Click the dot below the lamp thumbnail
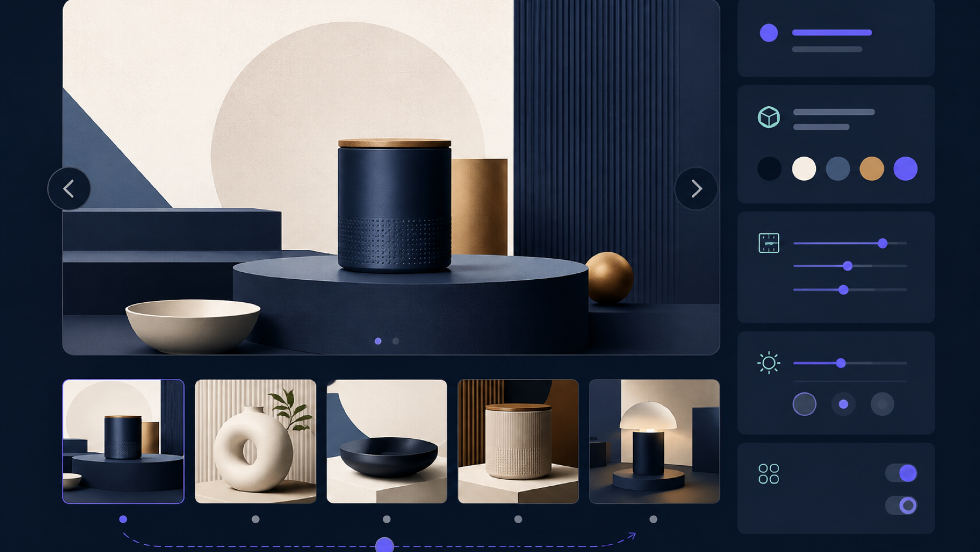The height and width of the screenshot is (552, 980). [654, 519]
